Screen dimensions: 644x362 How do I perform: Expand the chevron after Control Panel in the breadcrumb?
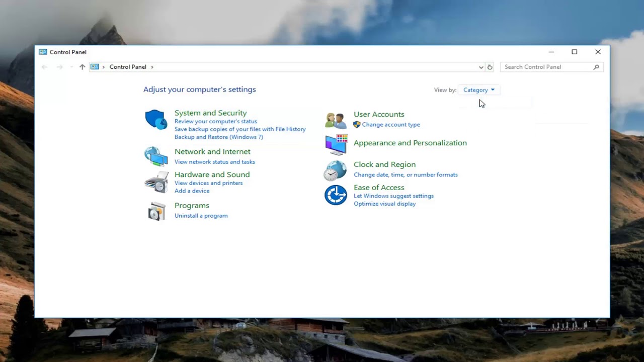pos(152,67)
